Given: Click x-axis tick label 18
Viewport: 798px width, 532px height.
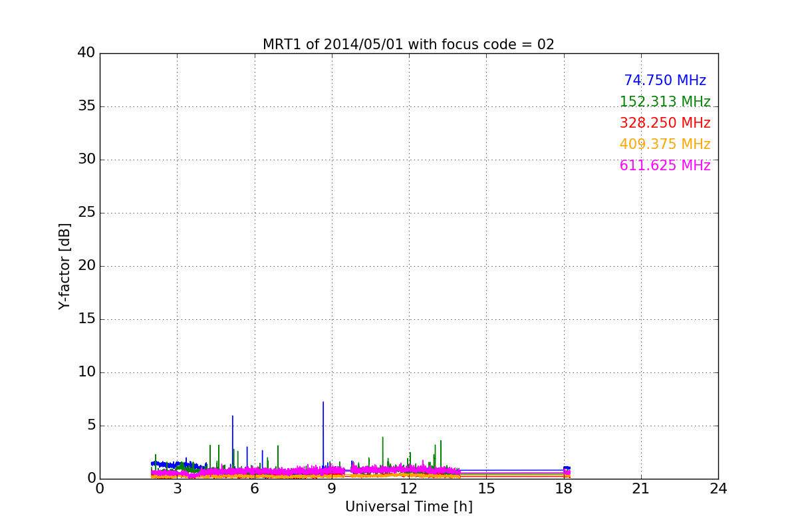Looking at the screenshot, I should coord(563,489).
